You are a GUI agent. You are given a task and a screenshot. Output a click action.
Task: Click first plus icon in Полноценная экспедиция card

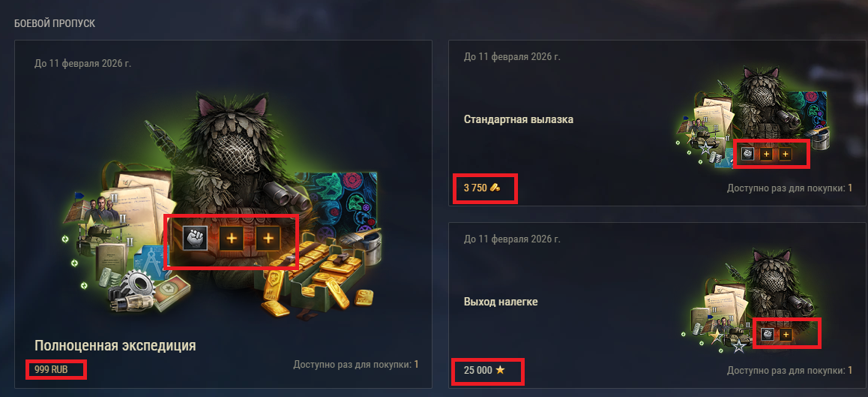click(x=232, y=239)
